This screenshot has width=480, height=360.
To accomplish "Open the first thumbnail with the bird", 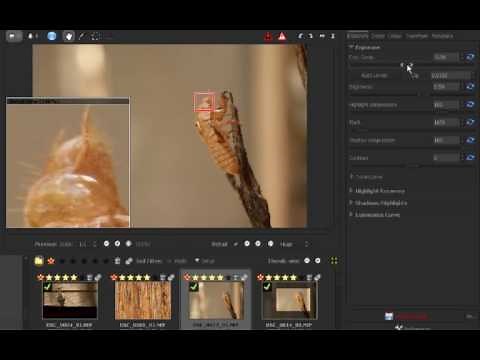I will tap(70, 300).
